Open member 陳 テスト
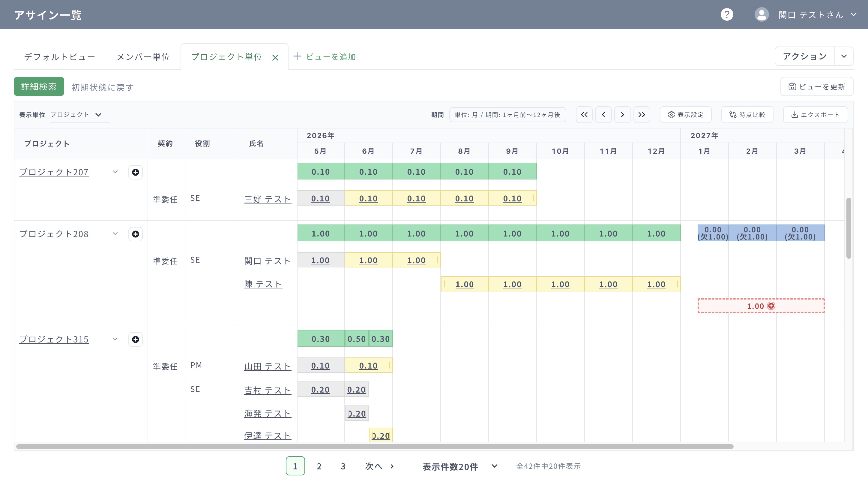The width and height of the screenshot is (868, 479). point(263,284)
